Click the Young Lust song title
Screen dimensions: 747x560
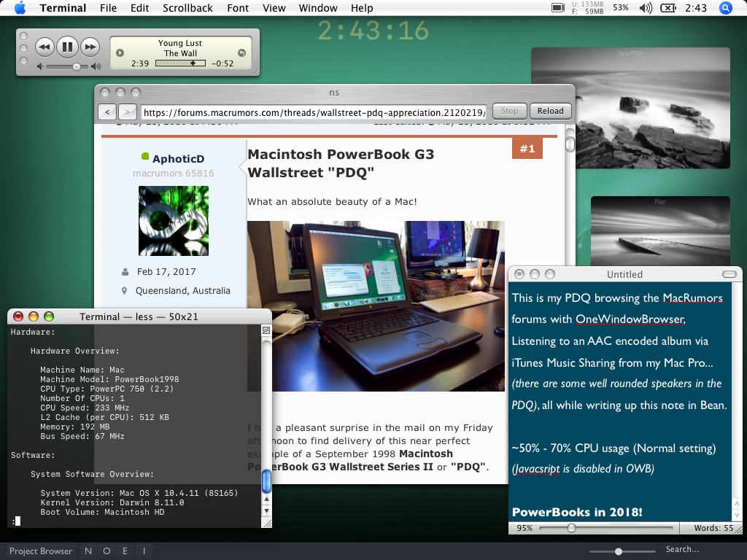(x=180, y=43)
